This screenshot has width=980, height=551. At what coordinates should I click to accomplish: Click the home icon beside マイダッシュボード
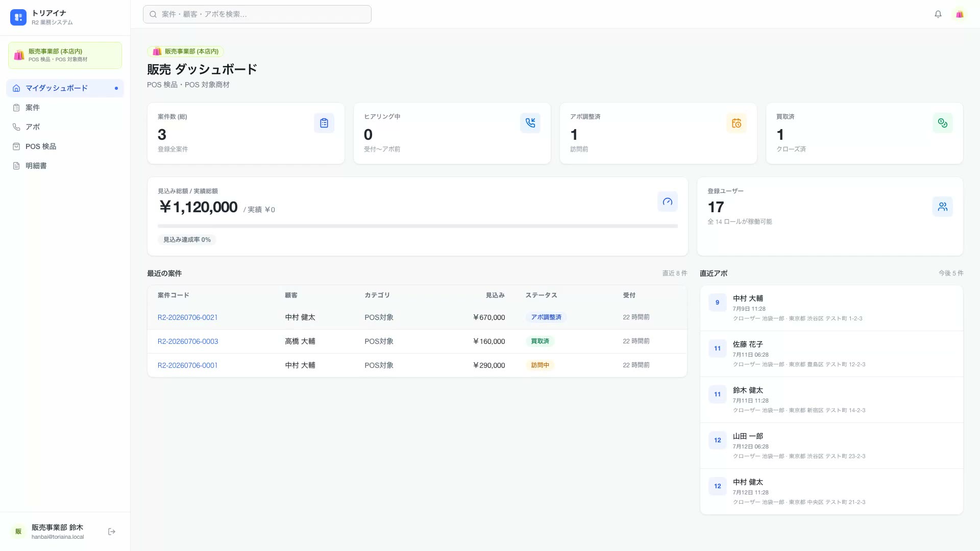(16, 88)
